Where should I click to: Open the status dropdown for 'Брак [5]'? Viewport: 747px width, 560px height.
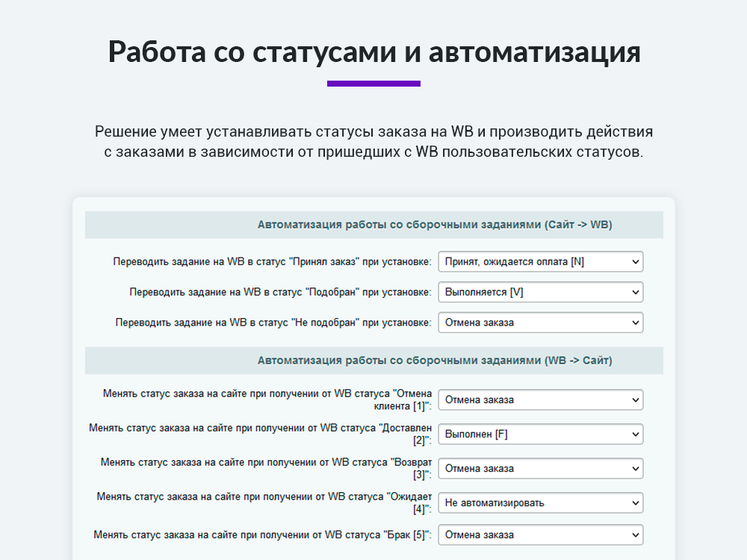[540, 535]
